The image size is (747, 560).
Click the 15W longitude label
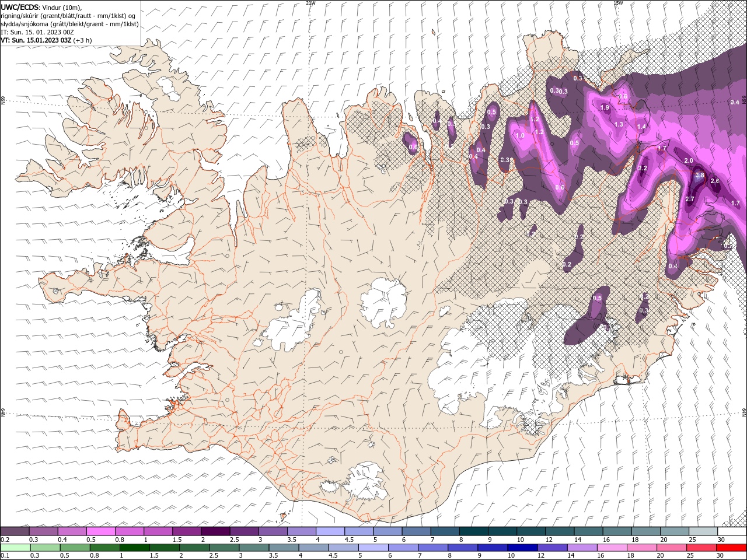pos(618,3)
